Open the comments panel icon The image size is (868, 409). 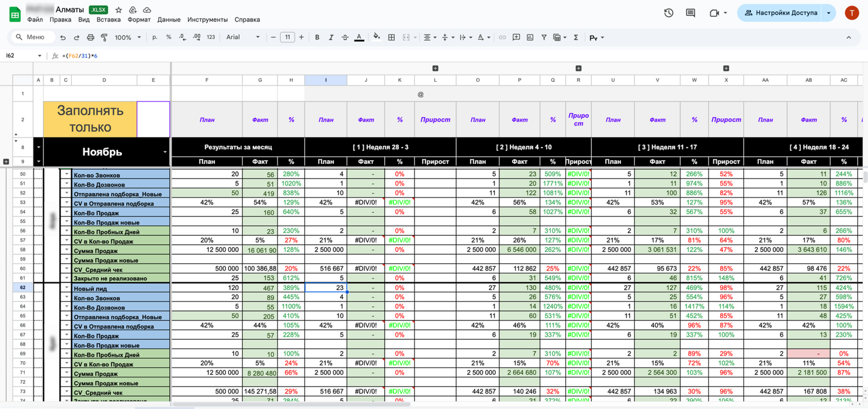[x=690, y=13]
